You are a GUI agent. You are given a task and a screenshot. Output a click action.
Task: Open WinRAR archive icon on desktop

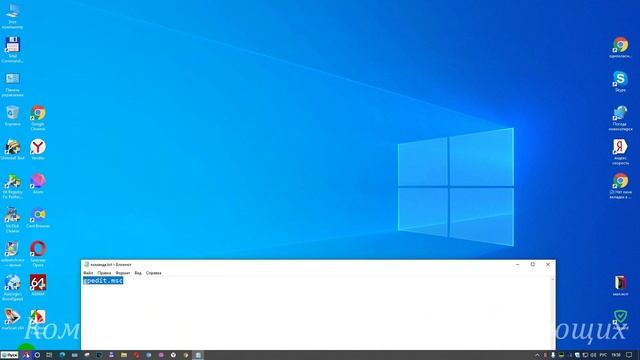pos(620,285)
